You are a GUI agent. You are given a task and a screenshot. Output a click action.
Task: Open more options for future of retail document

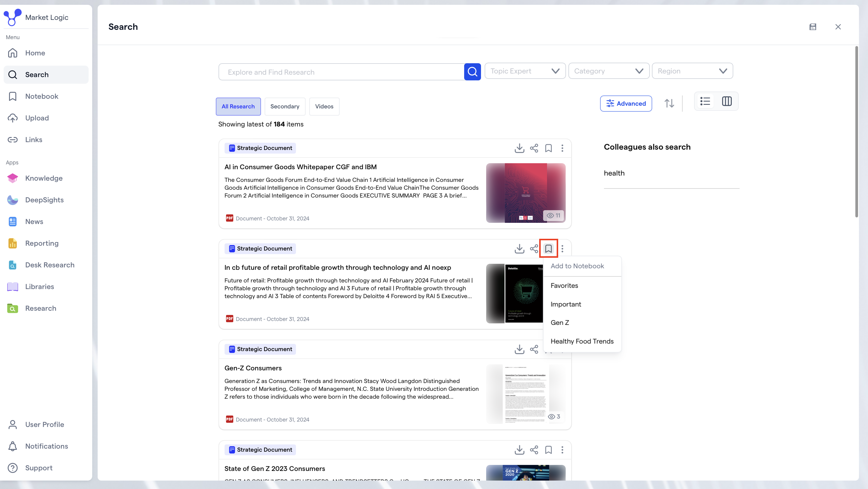pos(562,249)
